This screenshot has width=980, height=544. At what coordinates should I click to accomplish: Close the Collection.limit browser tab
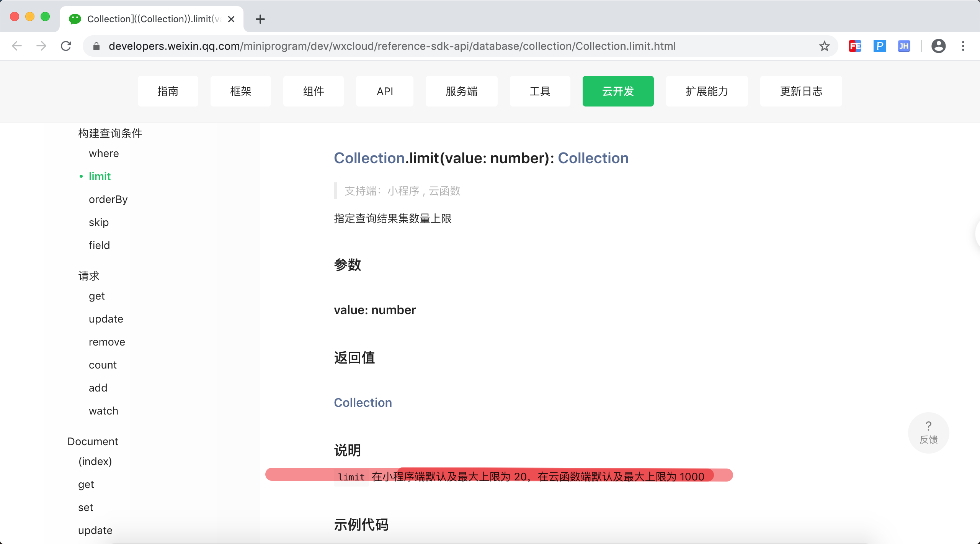231,19
